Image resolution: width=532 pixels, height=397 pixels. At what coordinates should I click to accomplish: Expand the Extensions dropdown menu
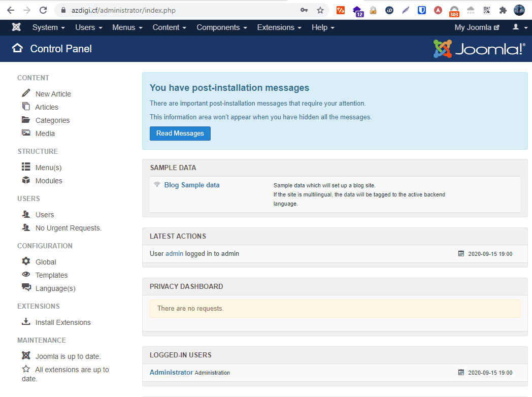click(279, 27)
